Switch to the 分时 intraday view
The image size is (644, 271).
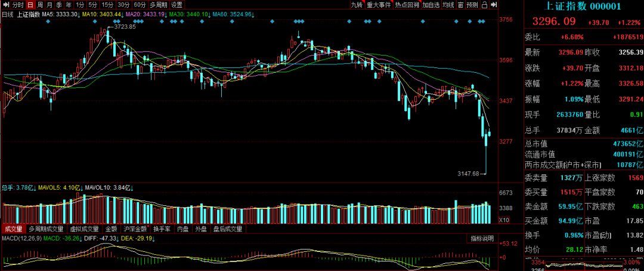click(17, 5)
